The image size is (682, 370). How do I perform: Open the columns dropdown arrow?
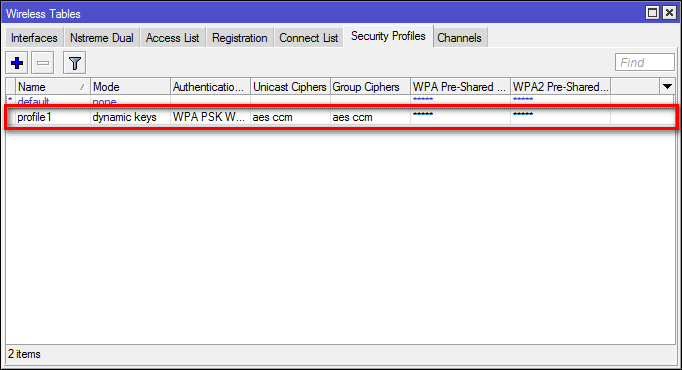[x=667, y=87]
